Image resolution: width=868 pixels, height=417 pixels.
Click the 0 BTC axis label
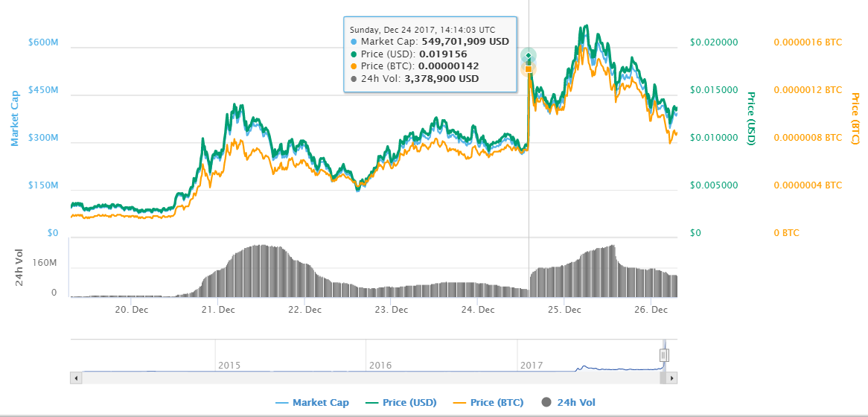click(x=786, y=232)
